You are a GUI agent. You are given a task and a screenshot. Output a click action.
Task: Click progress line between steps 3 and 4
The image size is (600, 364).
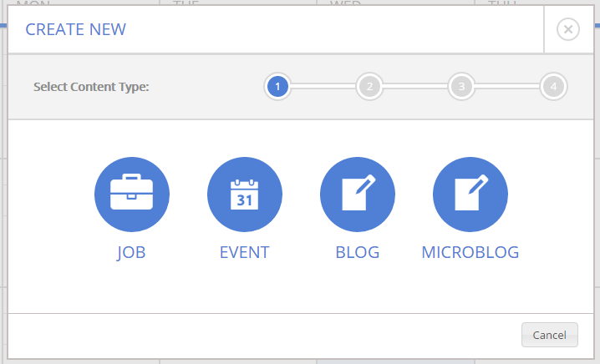pos(507,86)
